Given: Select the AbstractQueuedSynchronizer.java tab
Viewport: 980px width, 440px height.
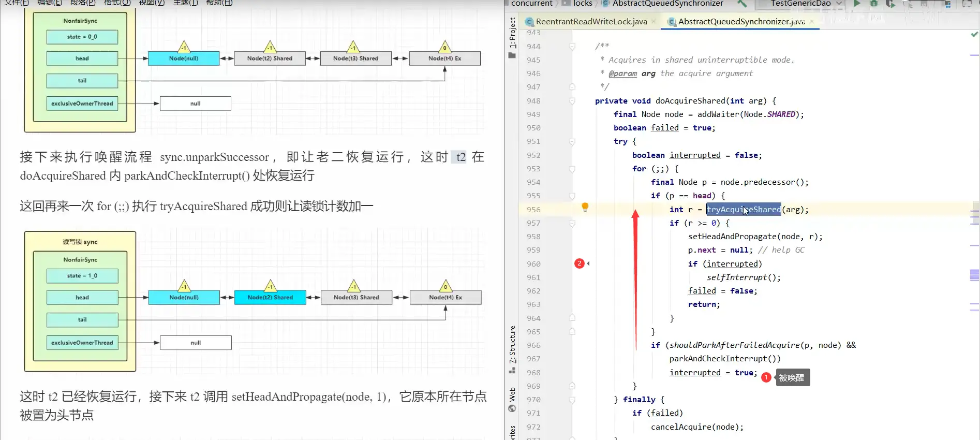Looking at the screenshot, I should [741, 22].
